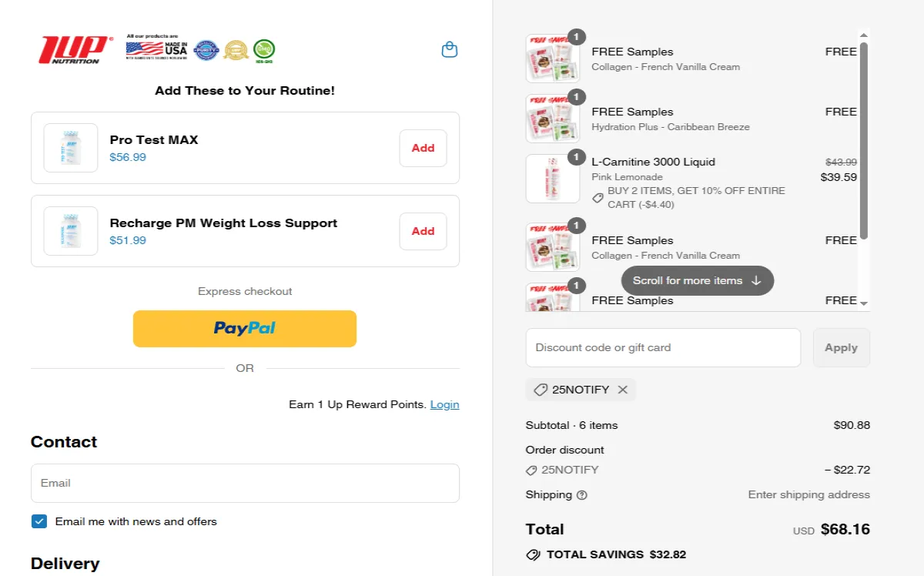The width and height of the screenshot is (924, 576).
Task: Remove the 25NOTIFY discount code
Action: point(624,390)
